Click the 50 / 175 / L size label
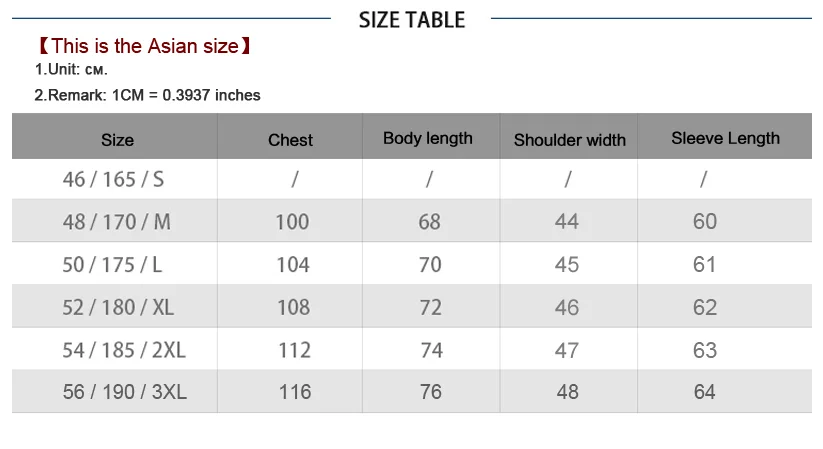The height and width of the screenshot is (449, 823). [x=112, y=265]
